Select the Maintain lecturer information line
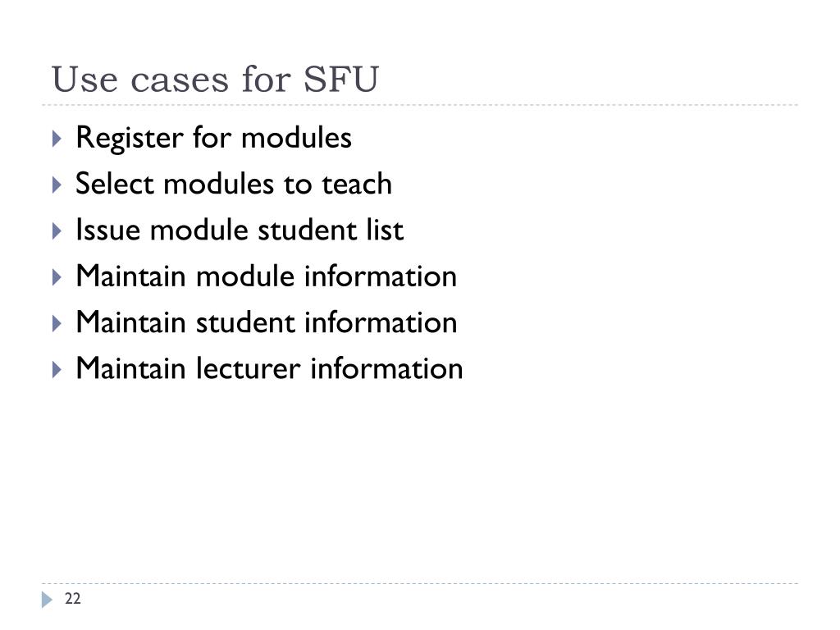 coord(269,368)
